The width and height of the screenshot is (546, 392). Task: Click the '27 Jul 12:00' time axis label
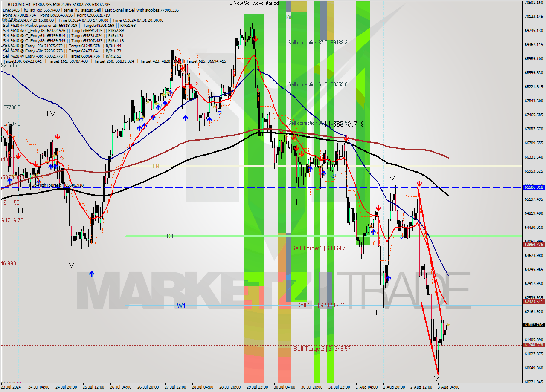pyautogui.click(x=175, y=387)
